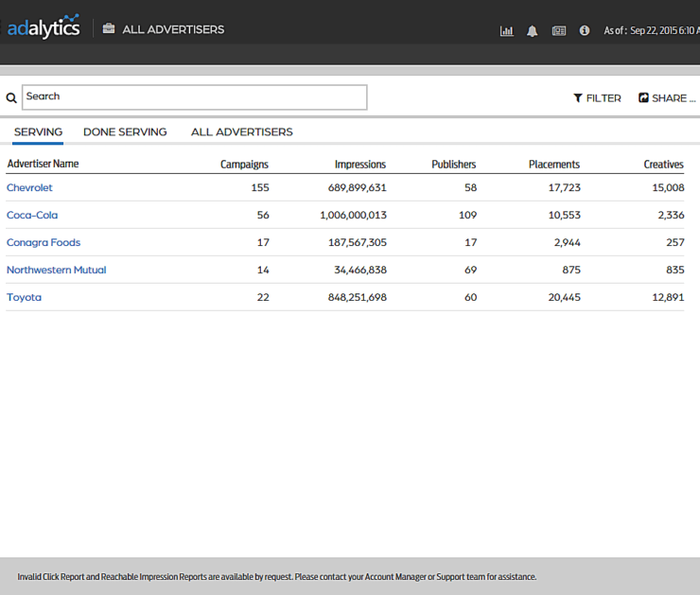Click Coca-Cola creatives value 2,336

(671, 215)
